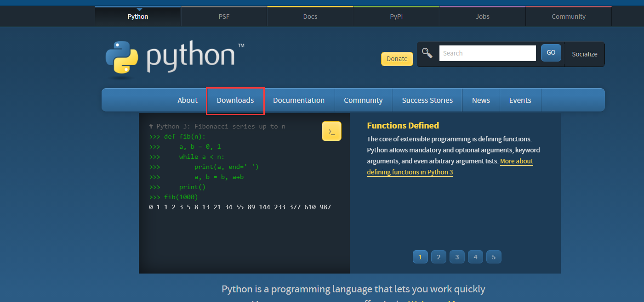644x302 pixels.
Task: Open the About menu
Action: click(188, 101)
